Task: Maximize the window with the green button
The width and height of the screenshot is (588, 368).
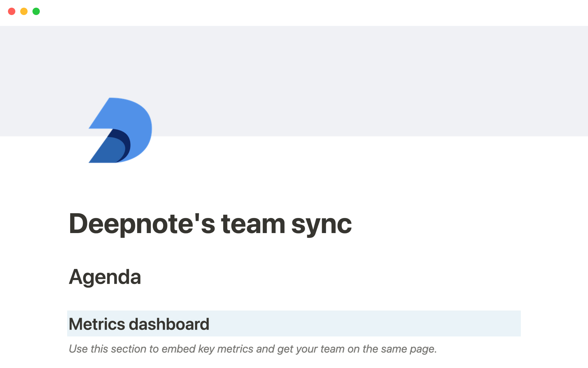Action: 36,11
